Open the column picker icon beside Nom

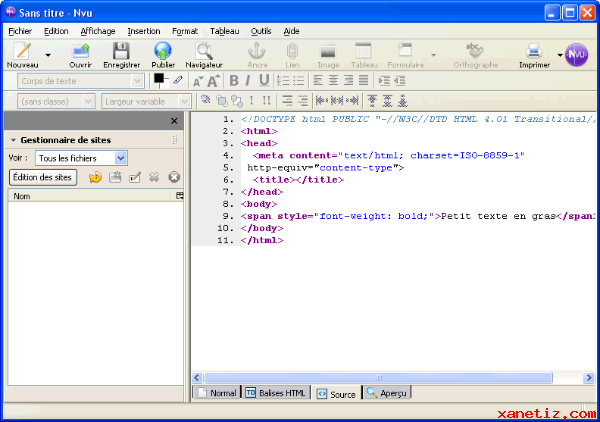179,196
